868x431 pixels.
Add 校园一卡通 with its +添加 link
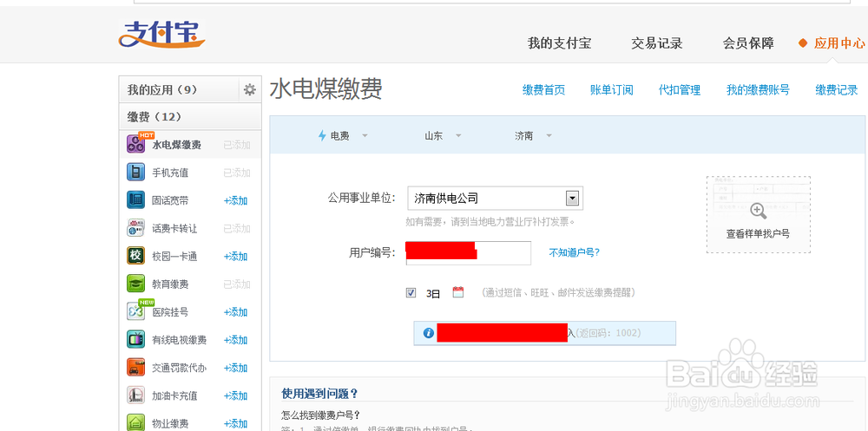coord(236,256)
